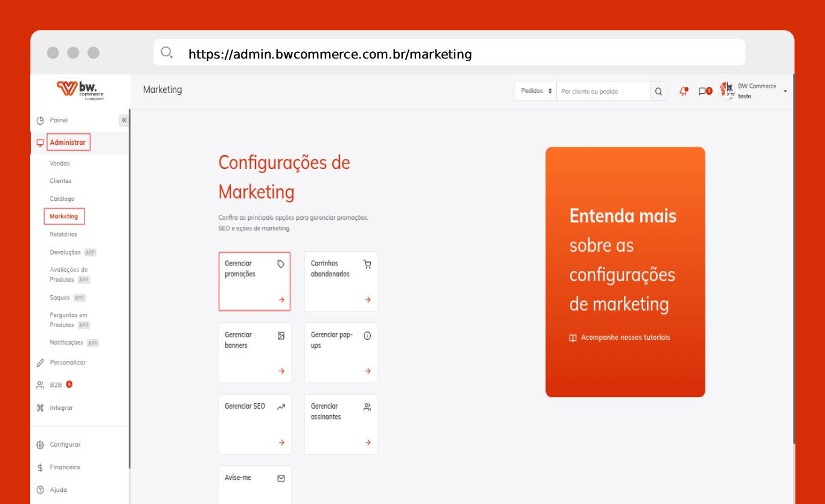Go to Configurar section

click(65, 445)
